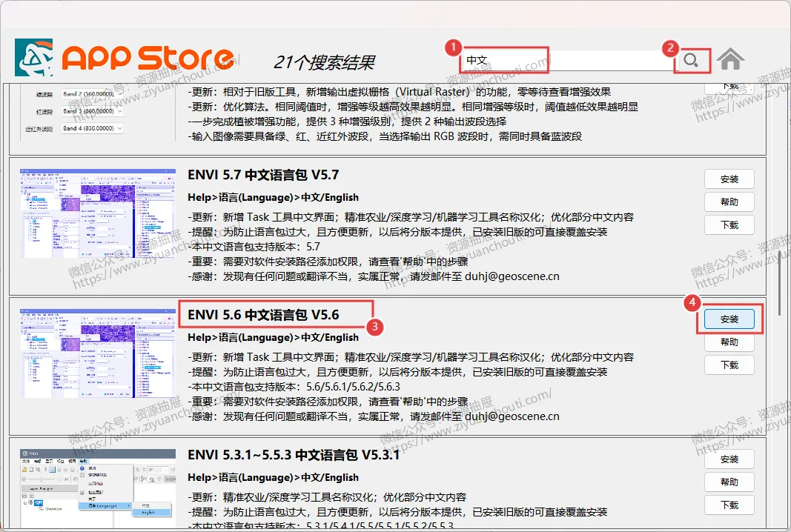The image size is (791, 532).
Task: Download ENVI 5.6 中文语言包
Action: coord(729,365)
